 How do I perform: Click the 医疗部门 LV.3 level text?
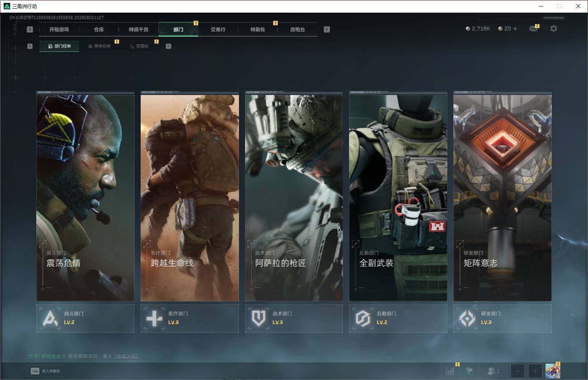173,322
